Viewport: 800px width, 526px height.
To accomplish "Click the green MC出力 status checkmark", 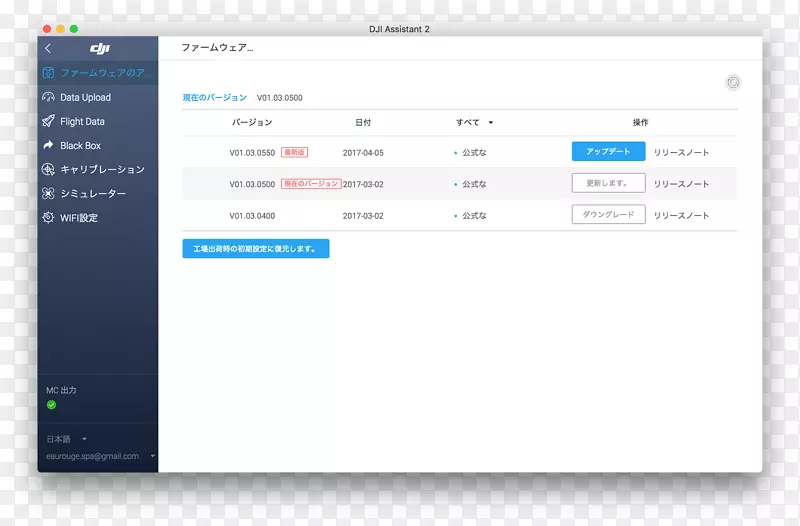I will [x=51, y=405].
